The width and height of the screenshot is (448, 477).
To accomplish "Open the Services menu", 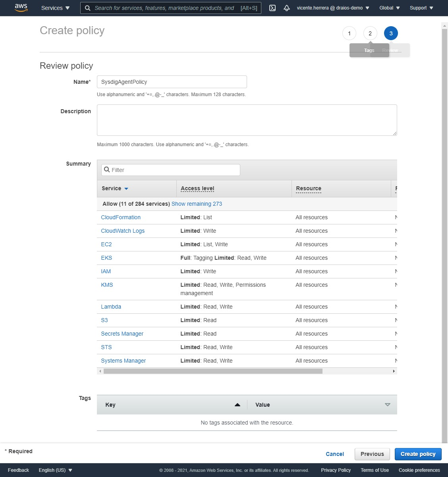I will pos(55,8).
